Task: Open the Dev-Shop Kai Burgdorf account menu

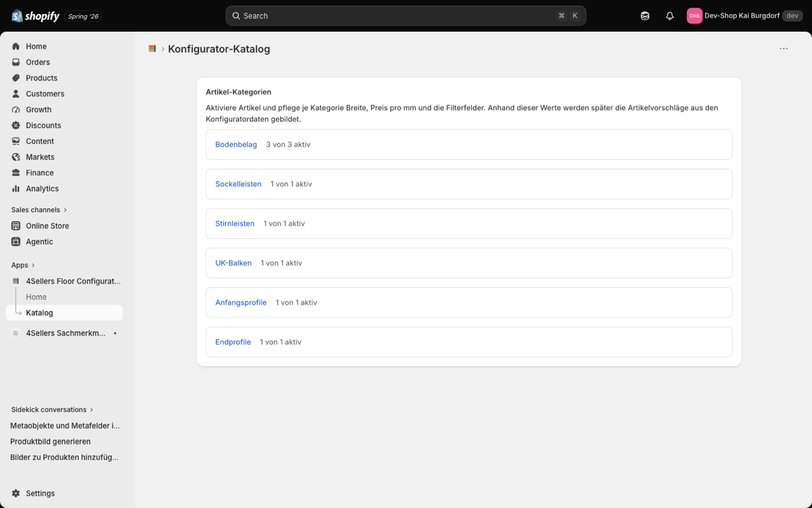Action: point(745,16)
